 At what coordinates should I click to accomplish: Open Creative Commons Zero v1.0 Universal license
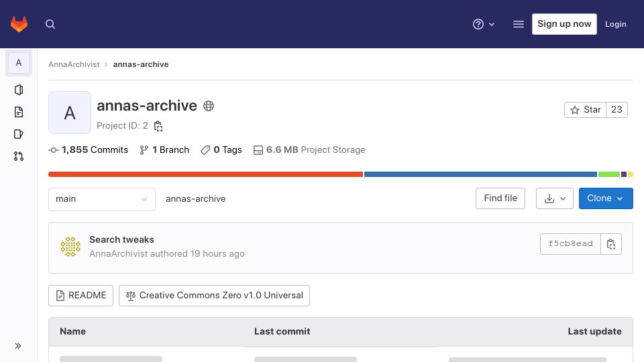point(215,296)
